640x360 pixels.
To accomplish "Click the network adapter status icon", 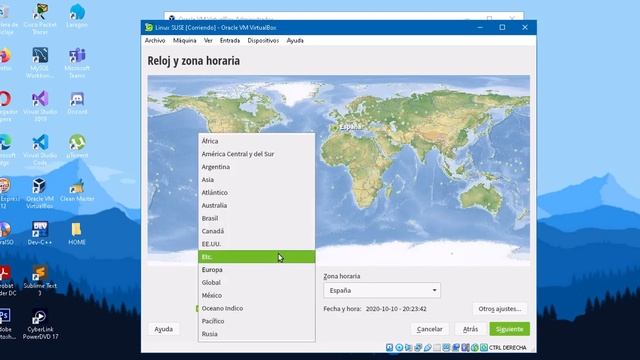I will (x=418, y=347).
